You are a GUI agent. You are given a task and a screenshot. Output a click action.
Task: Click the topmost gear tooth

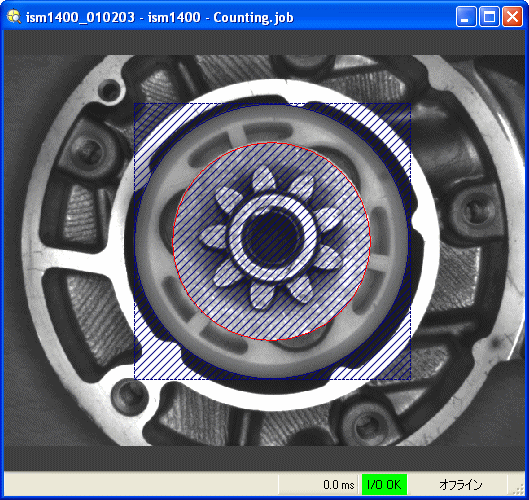[263, 179]
